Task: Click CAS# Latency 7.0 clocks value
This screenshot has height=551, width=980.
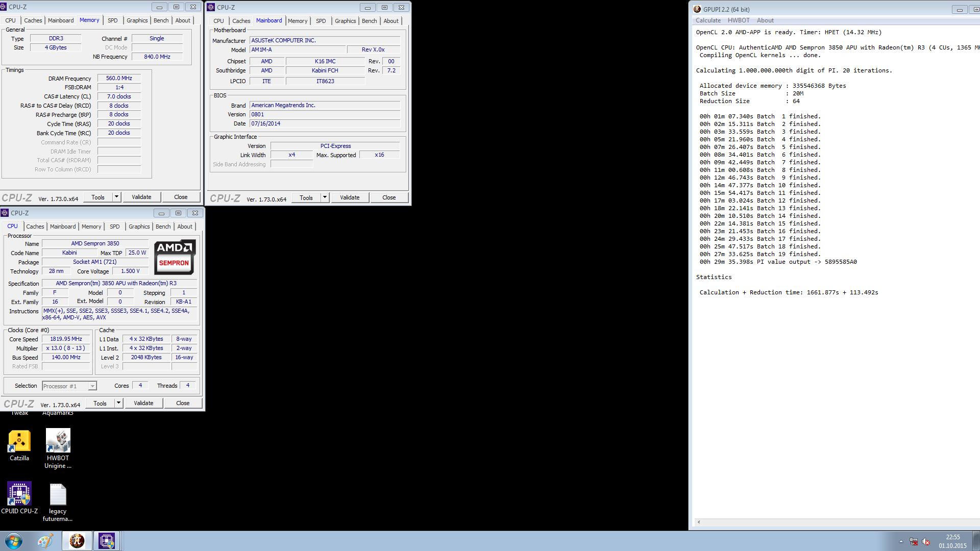Action: [119, 96]
